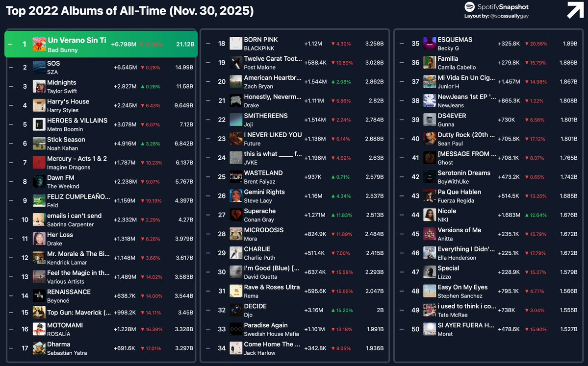Click Midnights green up change 0.26%
Viewport: 588px width, 366px height.
[151, 87]
